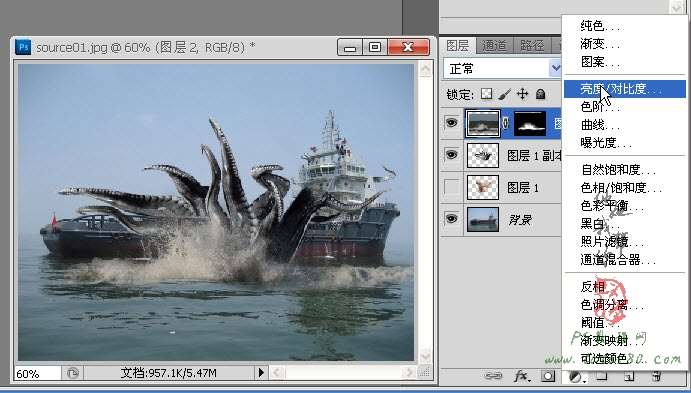Click the new adjustment layer icon
The width and height of the screenshot is (691, 393).
576,376
